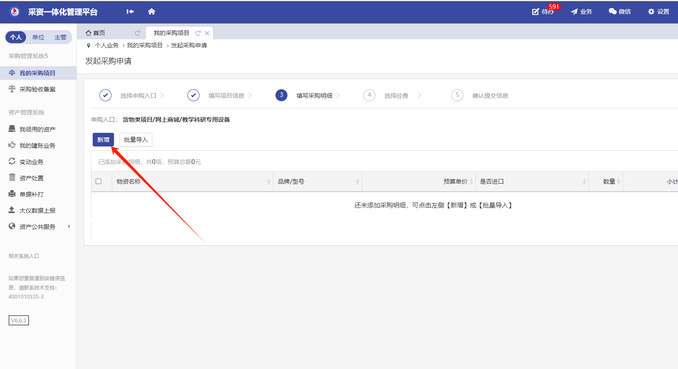
Task: Click the 资产处置 trash icon
Action: (12, 177)
